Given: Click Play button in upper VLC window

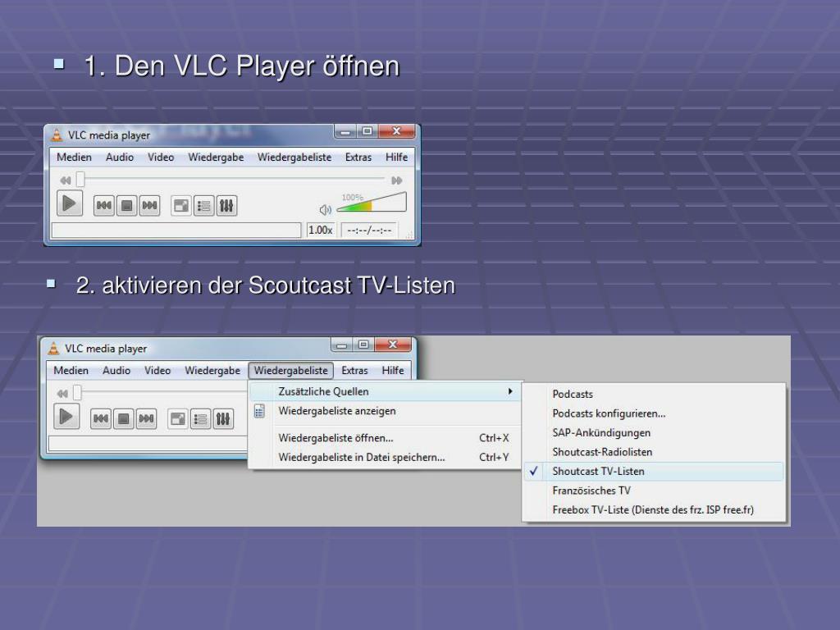Looking at the screenshot, I should pos(69,203).
